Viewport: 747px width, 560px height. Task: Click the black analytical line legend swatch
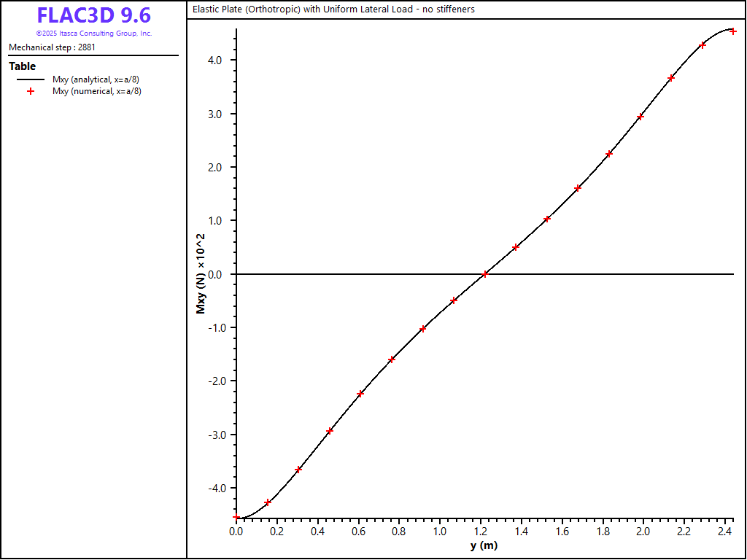(31, 79)
